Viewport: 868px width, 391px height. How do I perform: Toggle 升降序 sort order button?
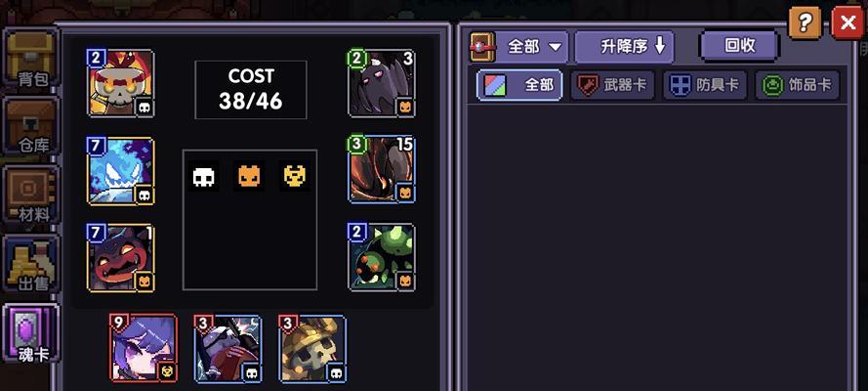tap(625, 47)
